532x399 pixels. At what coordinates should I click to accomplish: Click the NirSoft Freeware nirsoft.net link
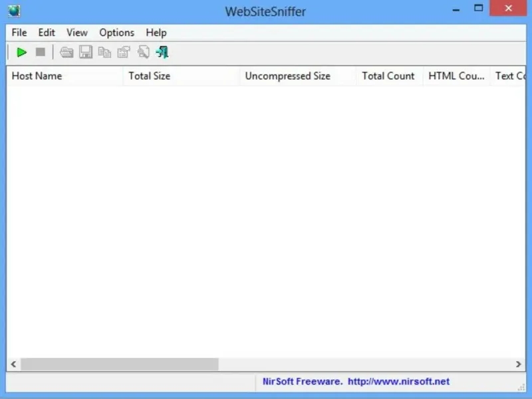point(356,381)
